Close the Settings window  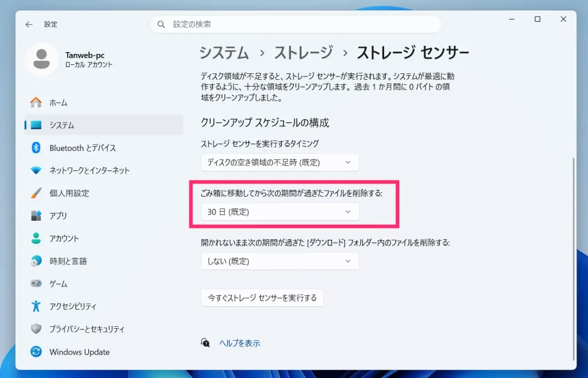click(x=563, y=19)
